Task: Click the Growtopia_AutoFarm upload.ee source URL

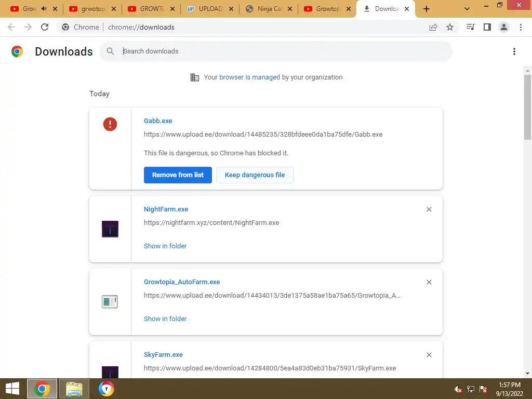Action: tap(272, 295)
